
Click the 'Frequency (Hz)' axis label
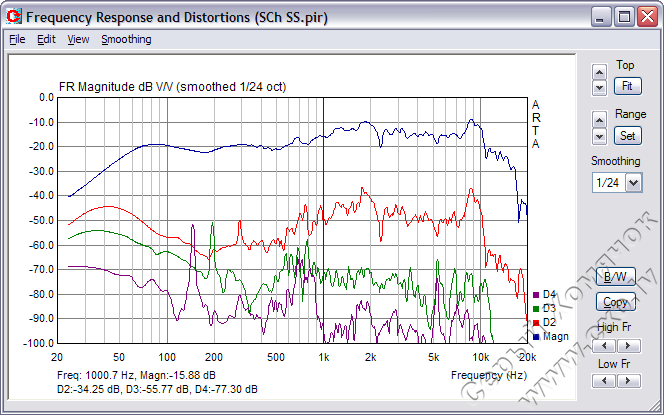(x=489, y=375)
